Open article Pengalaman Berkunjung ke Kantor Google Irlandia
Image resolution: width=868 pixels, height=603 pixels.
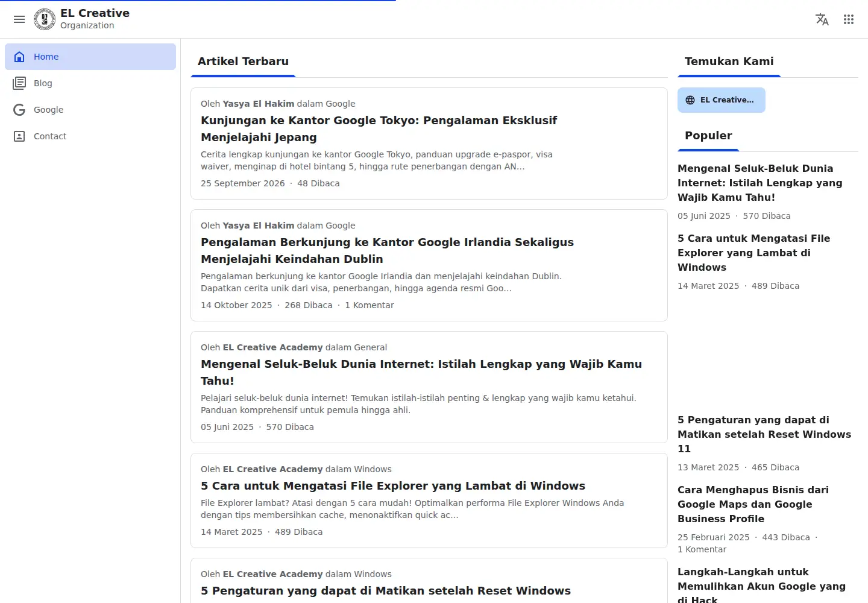coord(387,251)
